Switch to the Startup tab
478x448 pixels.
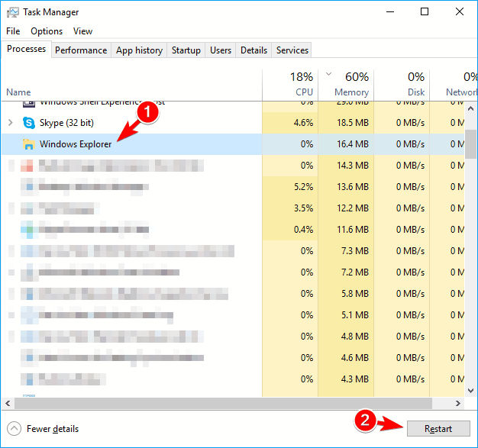click(x=186, y=50)
